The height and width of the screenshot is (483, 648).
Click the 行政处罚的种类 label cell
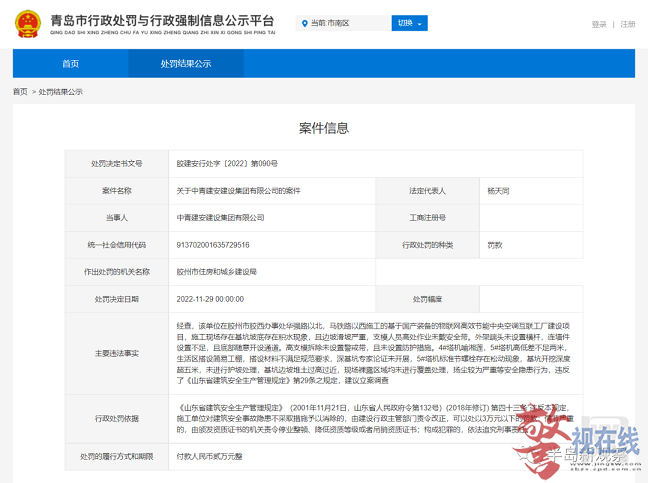[x=427, y=245]
